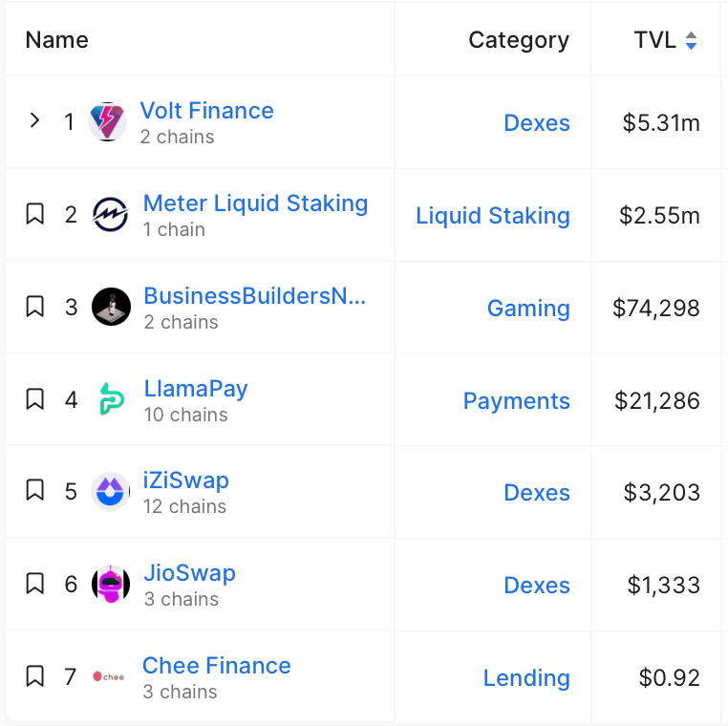Open the Lending category link
The image size is (728, 726).
click(526, 678)
